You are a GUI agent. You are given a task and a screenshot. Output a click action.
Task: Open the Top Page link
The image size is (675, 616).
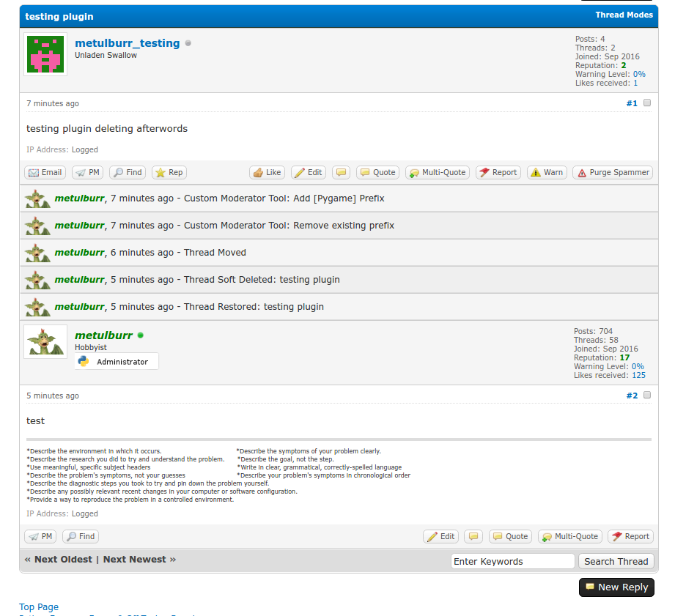tap(39, 607)
